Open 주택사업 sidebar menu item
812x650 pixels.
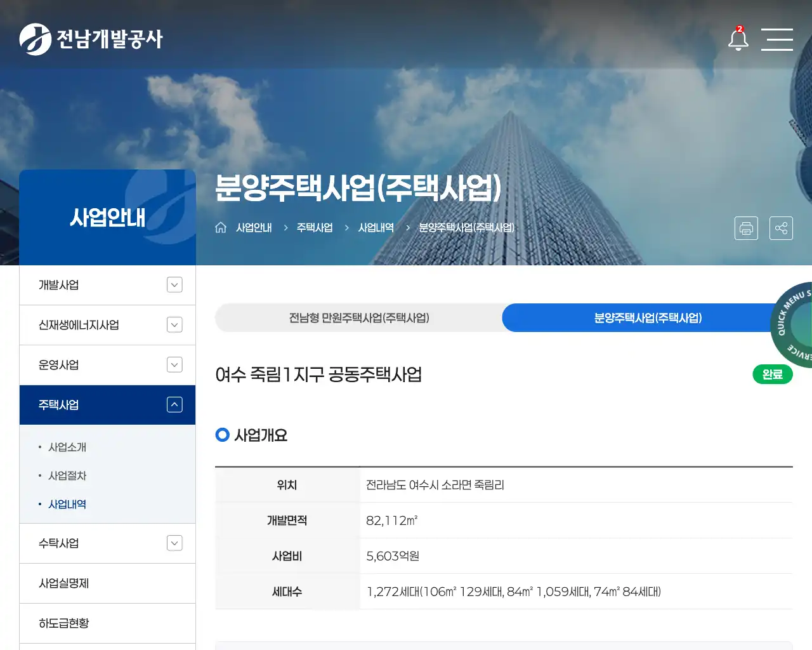(x=107, y=405)
